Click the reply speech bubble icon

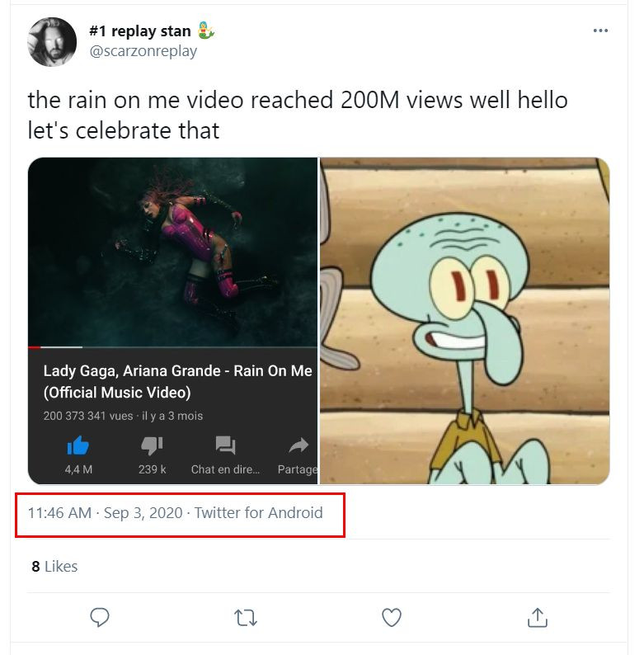pyautogui.click(x=100, y=617)
